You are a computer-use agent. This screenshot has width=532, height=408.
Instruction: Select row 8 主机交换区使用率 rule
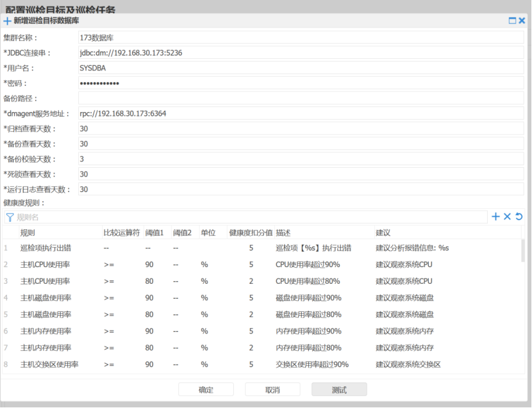click(262, 364)
